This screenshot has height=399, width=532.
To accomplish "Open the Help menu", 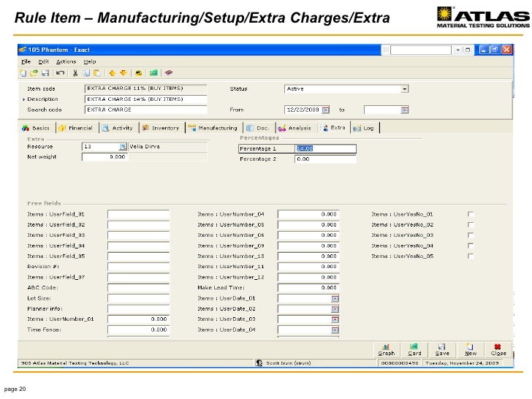I will click(x=90, y=61).
